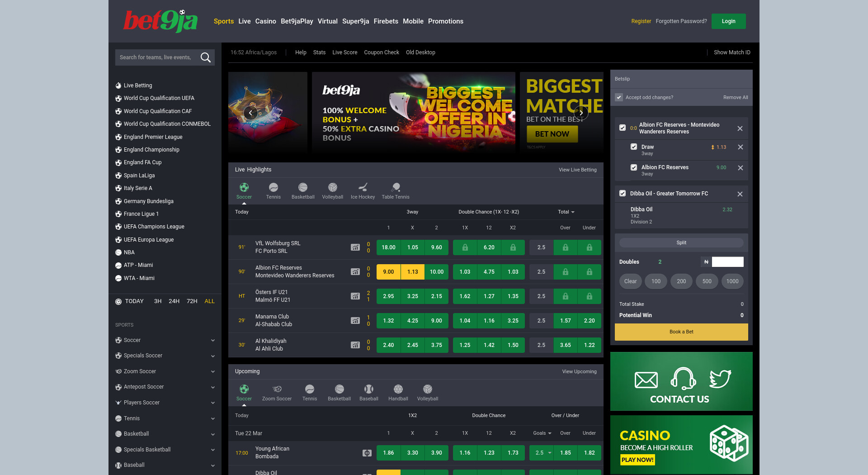The height and width of the screenshot is (475, 868).
Task: Open stats icon for Östers IF U21 match
Action: [355, 296]
